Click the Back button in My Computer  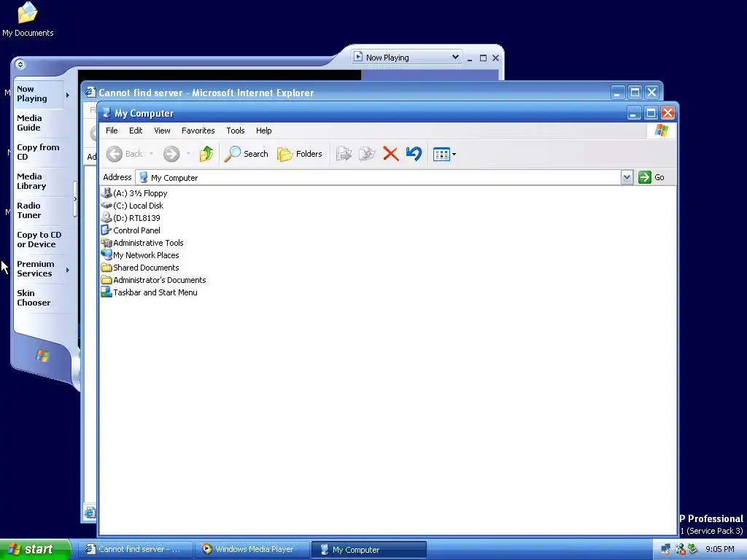point(124,154)
